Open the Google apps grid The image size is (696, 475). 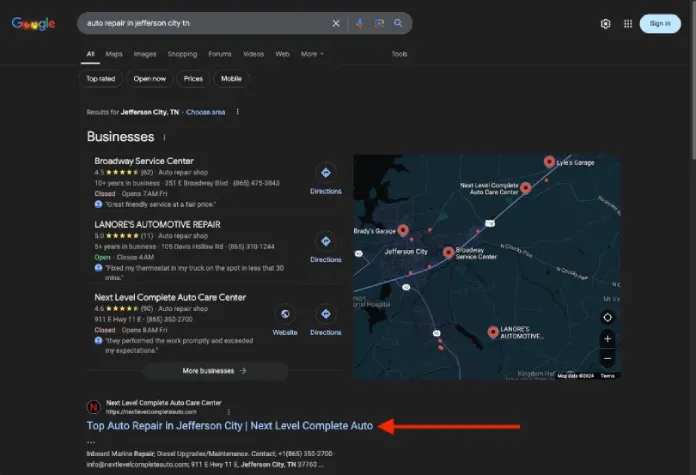(628, 24)
